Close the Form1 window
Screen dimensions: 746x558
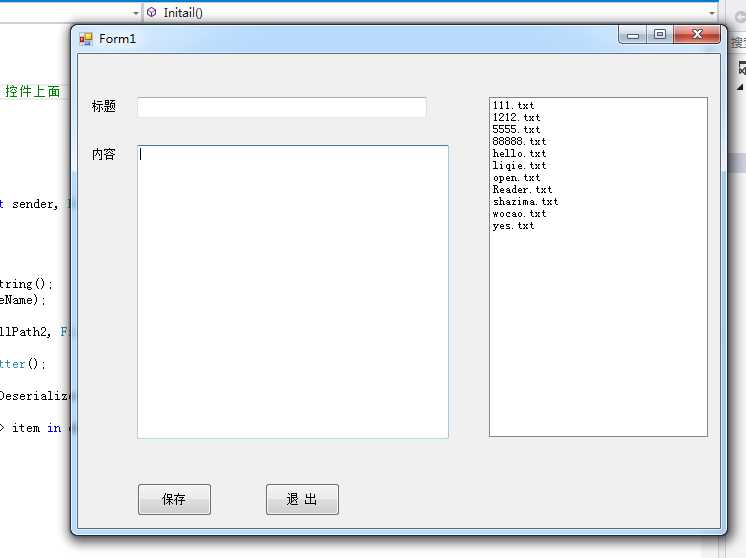click(x=697, y=35)
